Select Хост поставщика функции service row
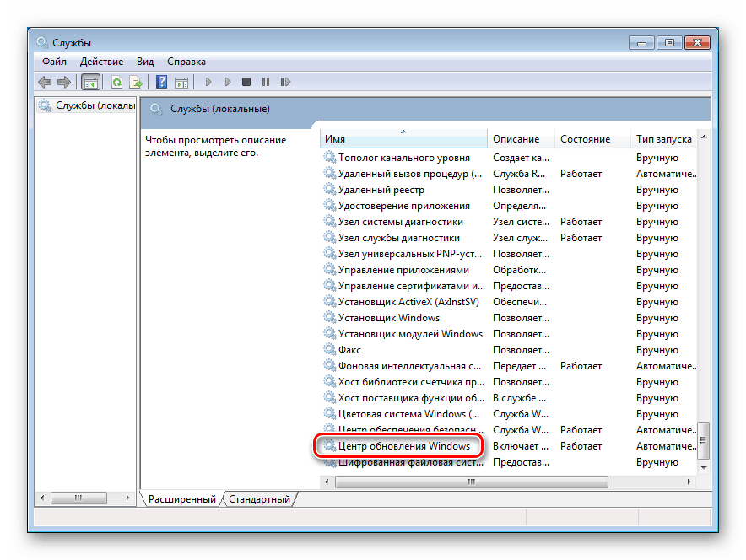 [509, 398]
